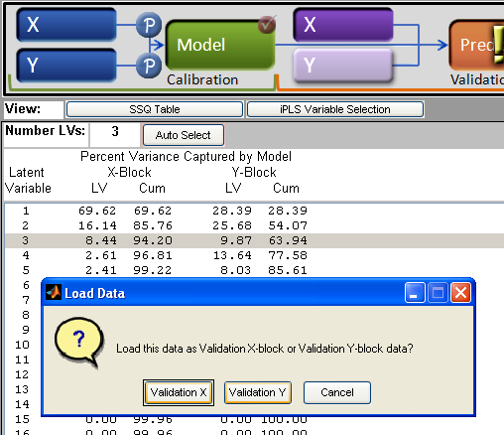Image resolution: width=504 pixels, height=435 pixels.
Task: Click the calibration X block button
Action: point(66,25)
